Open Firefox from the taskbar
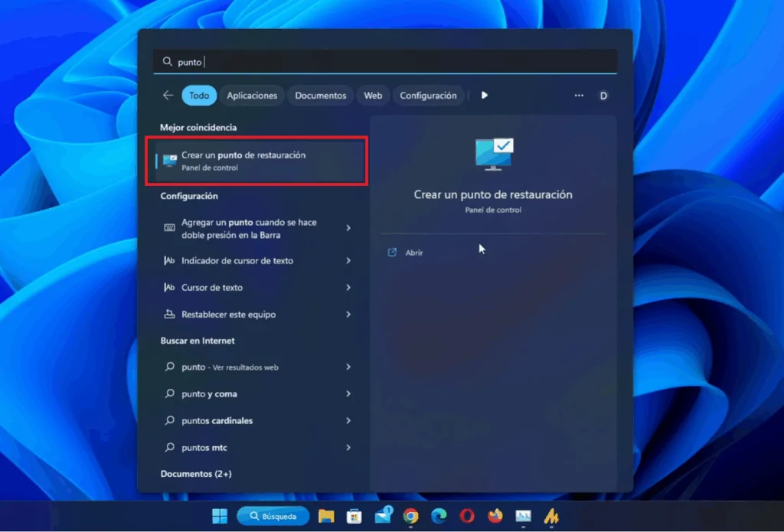The height and width of the screenshot is (532, 784). (x=495, y=516)
